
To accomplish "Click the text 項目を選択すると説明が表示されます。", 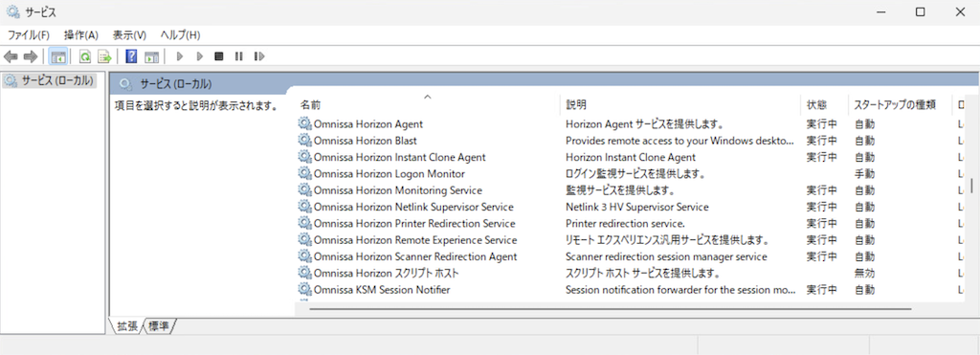I will (195, 105).
